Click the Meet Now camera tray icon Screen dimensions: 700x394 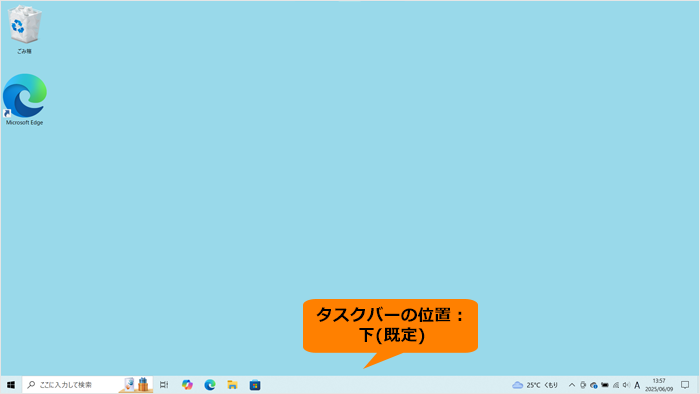pyautogui.click(x=583, y=385)
